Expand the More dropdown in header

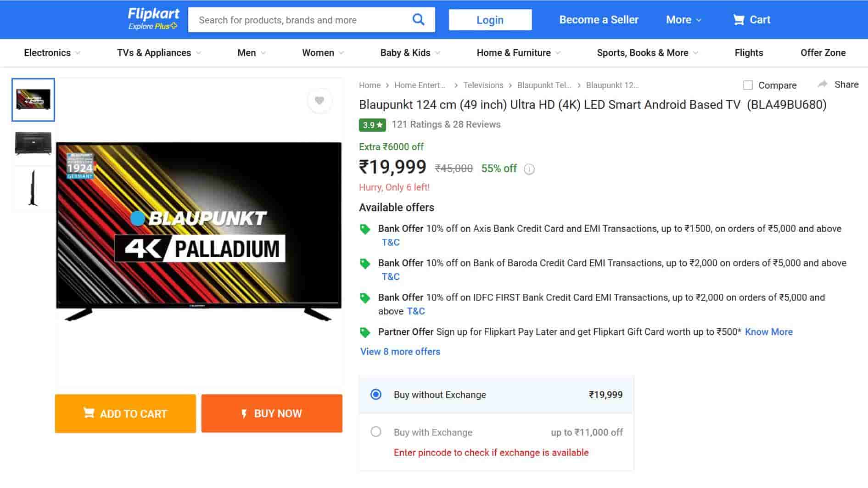[683, 20]
